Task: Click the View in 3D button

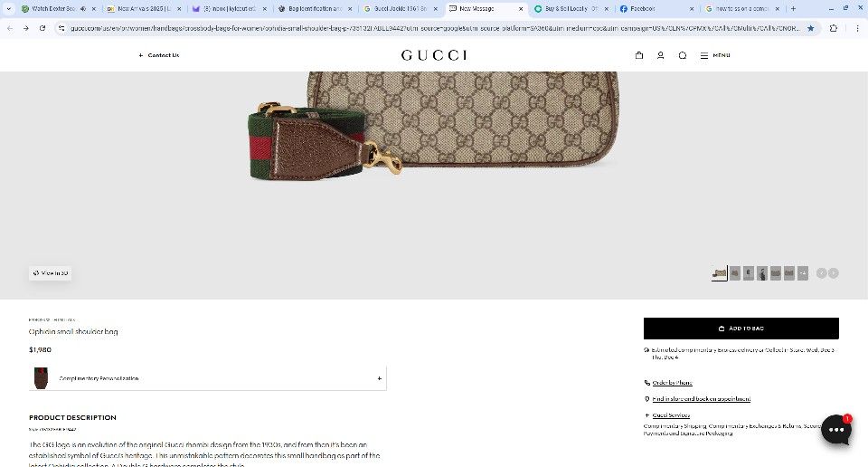Action: 51,273
